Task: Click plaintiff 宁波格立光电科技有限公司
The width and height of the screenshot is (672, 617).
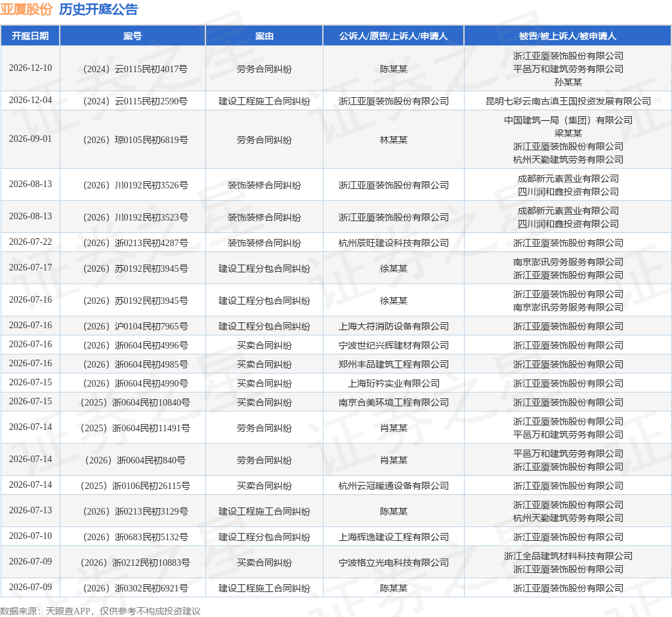Action: (x=394, y=563)
